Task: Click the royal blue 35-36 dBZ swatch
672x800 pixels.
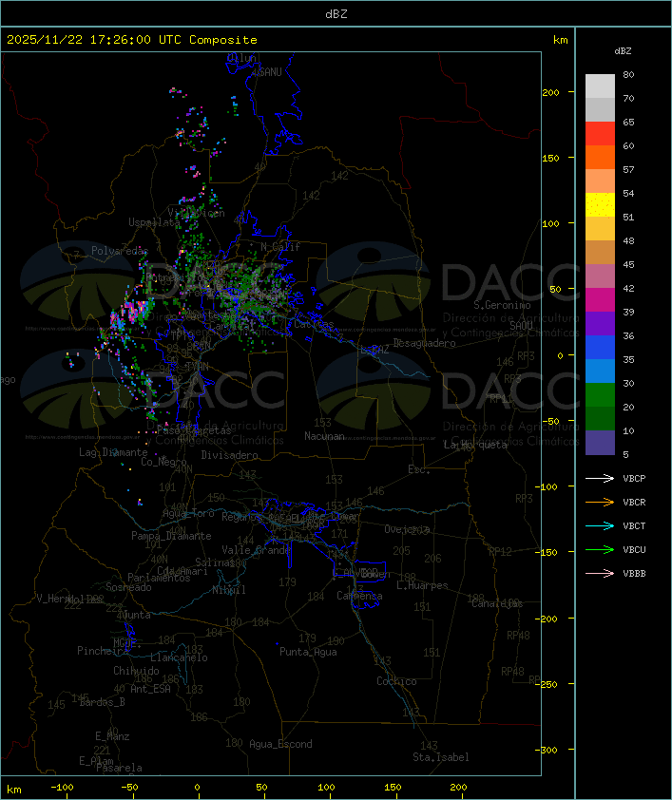Action: [600, 347]
